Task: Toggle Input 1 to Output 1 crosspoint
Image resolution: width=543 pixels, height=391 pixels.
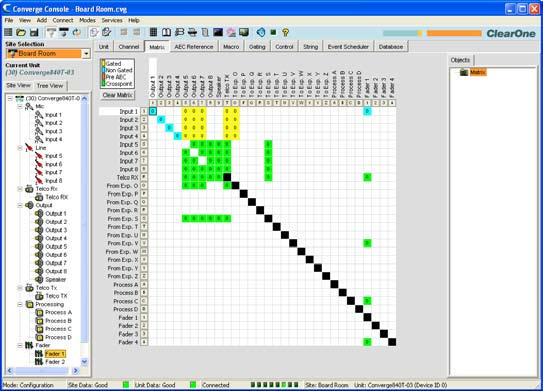Action: 153,111
